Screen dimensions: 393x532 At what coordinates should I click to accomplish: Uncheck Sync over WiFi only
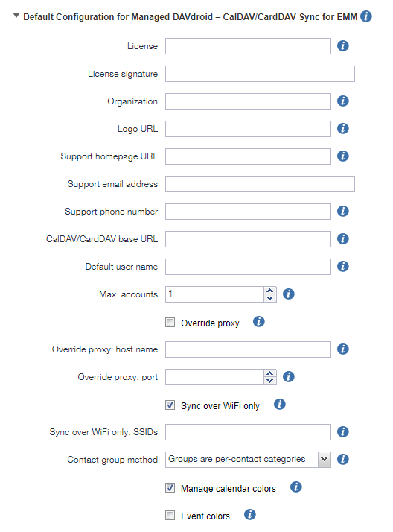(170, 405)
